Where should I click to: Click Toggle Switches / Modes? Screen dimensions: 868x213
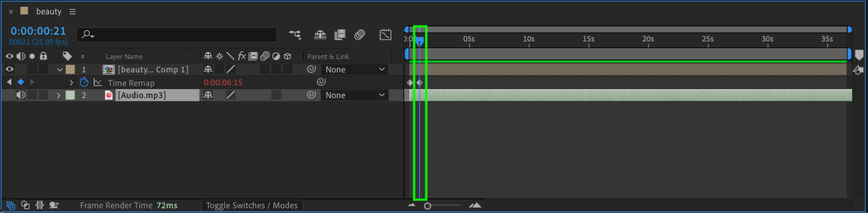(251, 205)
